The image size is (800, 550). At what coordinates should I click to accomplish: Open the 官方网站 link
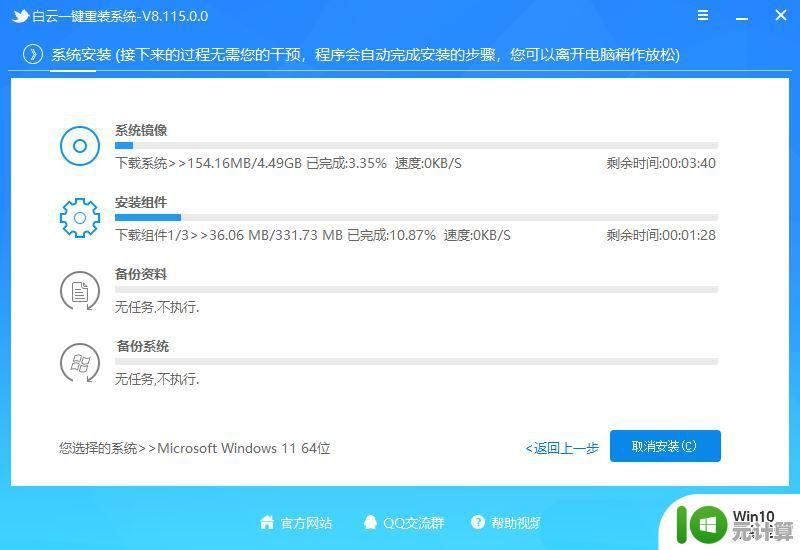coord(306,522)
